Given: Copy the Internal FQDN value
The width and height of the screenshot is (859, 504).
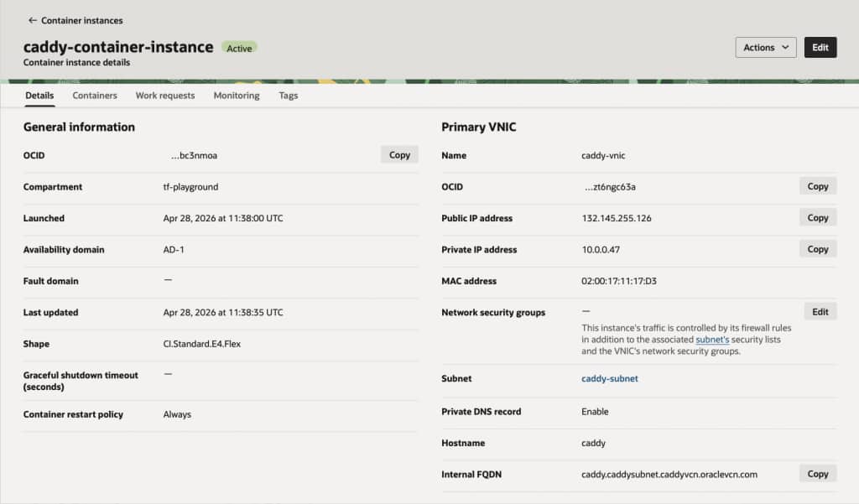Looking at the screenshot, I should (x=818, y=474).
